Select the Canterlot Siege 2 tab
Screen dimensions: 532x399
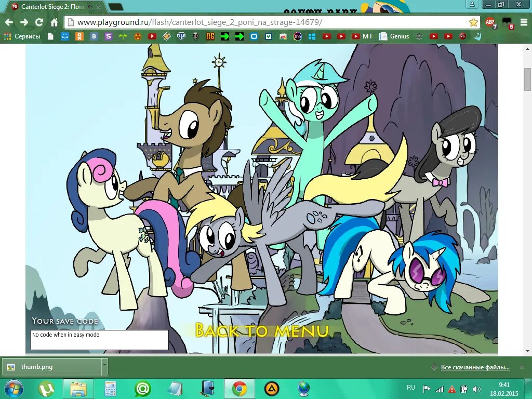click(55, 7)
